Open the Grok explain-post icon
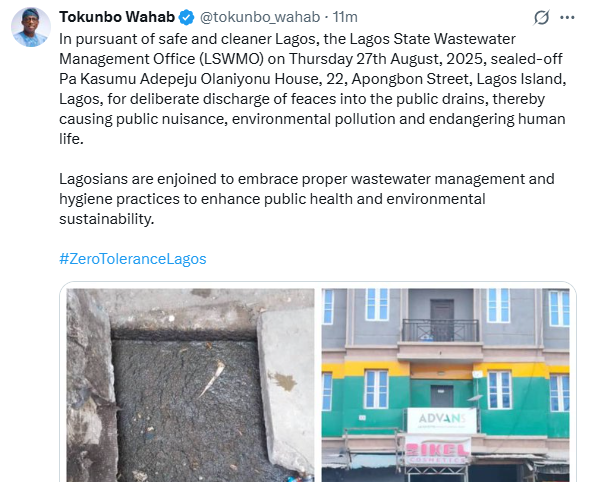The width and height of the screenshot is (590, 482). (x=541, y=17)
